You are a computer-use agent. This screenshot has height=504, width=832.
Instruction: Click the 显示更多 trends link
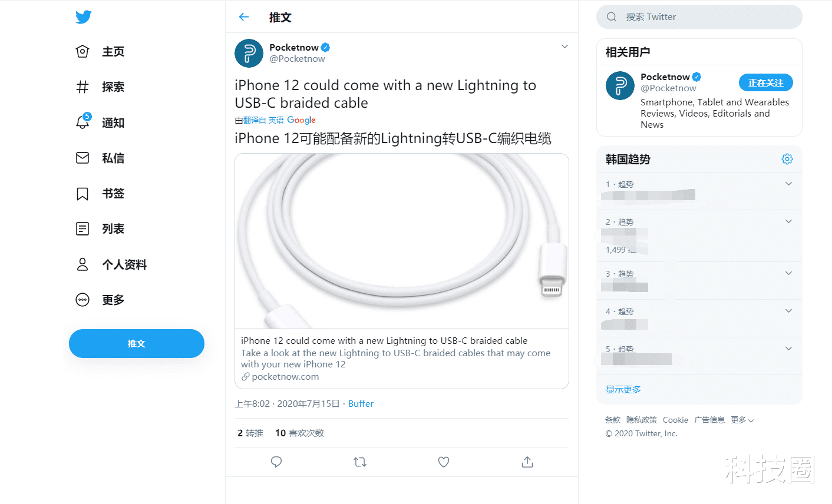coord(623,389)
